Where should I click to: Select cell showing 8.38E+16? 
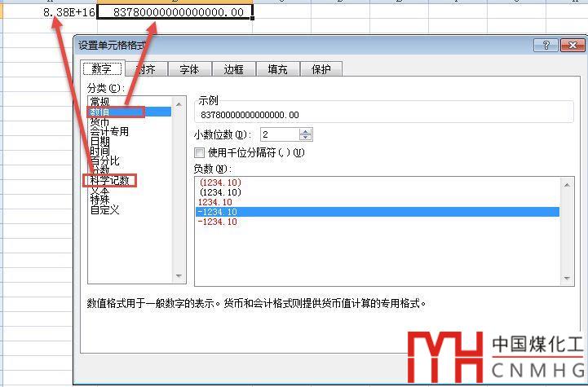pos(51,12)
